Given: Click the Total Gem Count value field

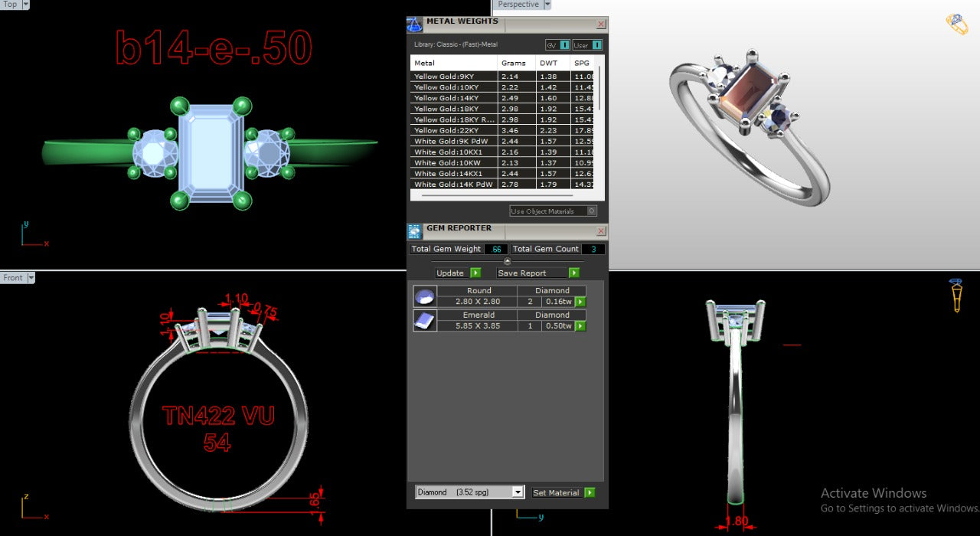Looking at the screenshot, I should tap(594, 249).
